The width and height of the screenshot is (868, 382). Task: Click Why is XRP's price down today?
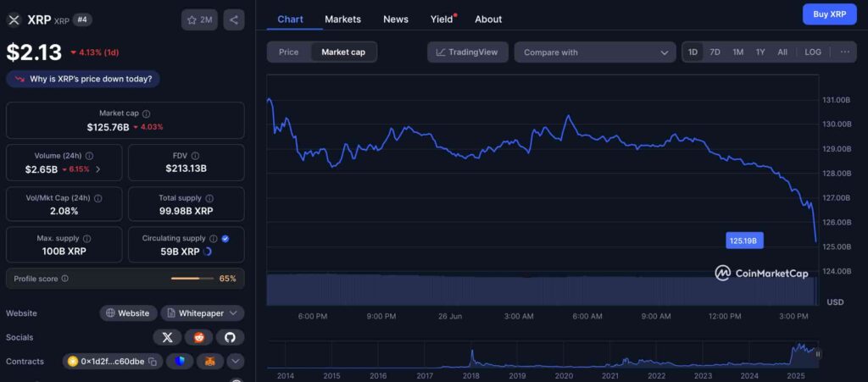(83, 79)
